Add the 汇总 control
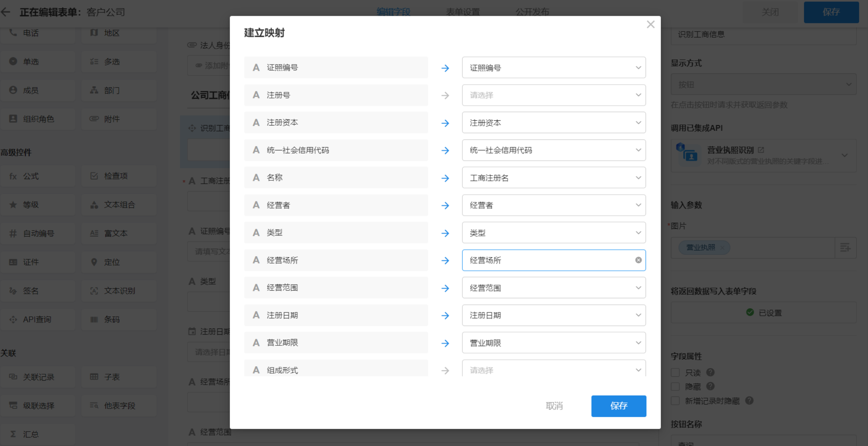Screen dimensions: 868x446 [38, 434]
